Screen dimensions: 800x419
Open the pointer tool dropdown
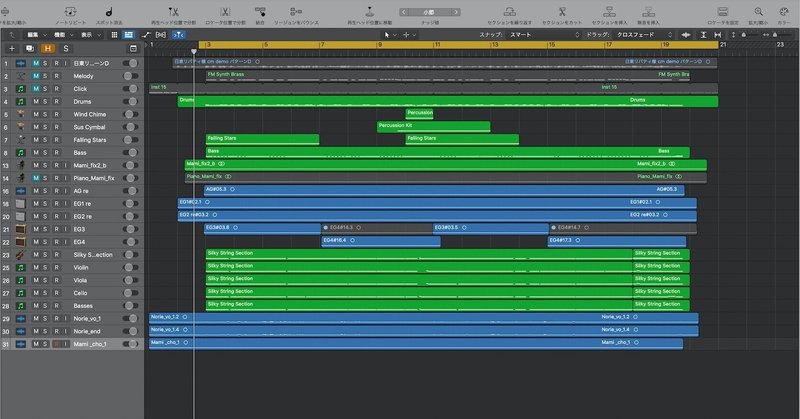[x=390, y=35]
